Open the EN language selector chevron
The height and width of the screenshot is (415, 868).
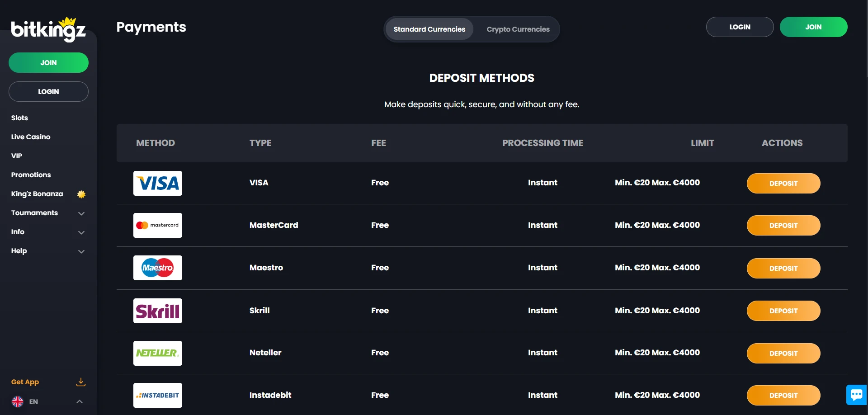[x=80, y=401]
